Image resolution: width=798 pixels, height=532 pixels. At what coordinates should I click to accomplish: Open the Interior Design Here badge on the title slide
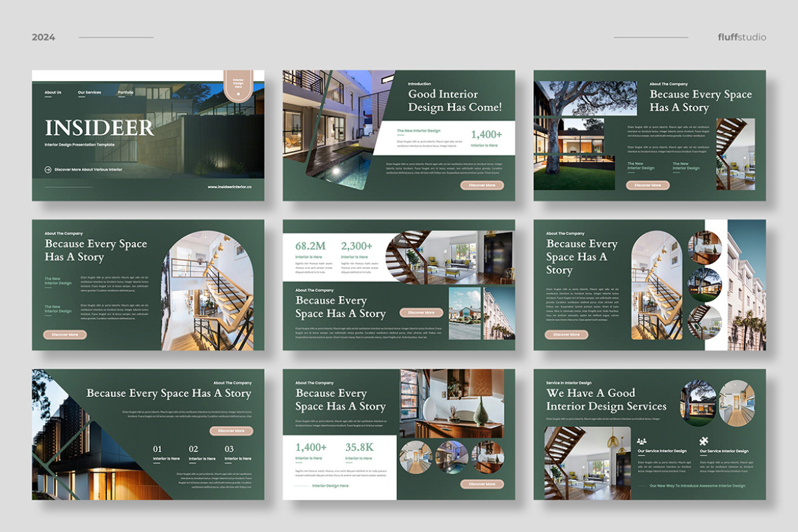point(237,84)
